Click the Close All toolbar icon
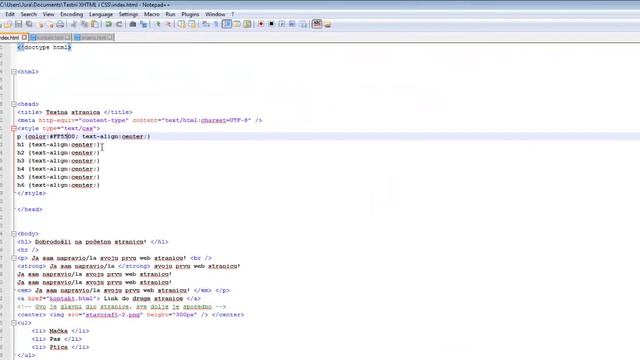Image resolution: width=640 pixels, height=360 pixels. coord(50,24)
